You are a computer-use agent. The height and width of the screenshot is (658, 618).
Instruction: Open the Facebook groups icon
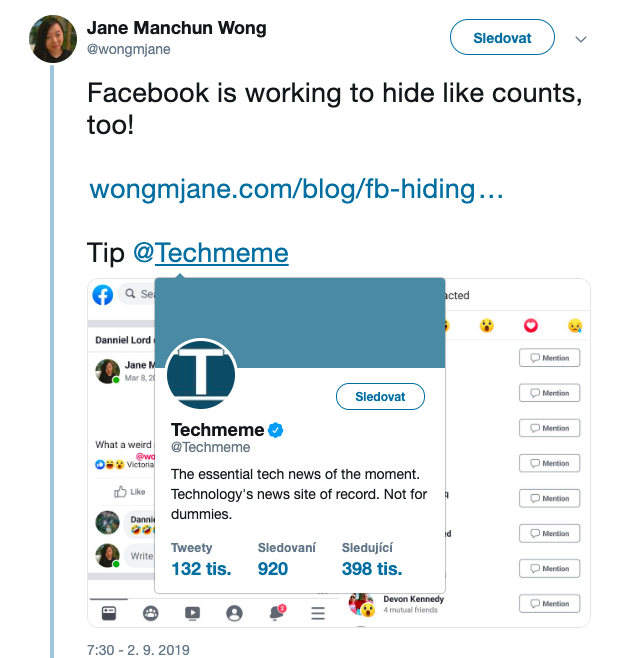150,613
